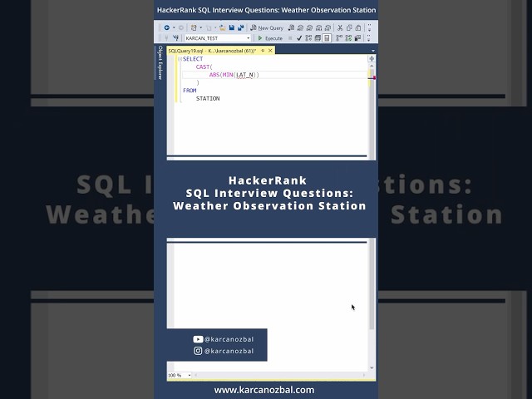Close the SQLQuery19.sql tab

click(x=270, y=51)
